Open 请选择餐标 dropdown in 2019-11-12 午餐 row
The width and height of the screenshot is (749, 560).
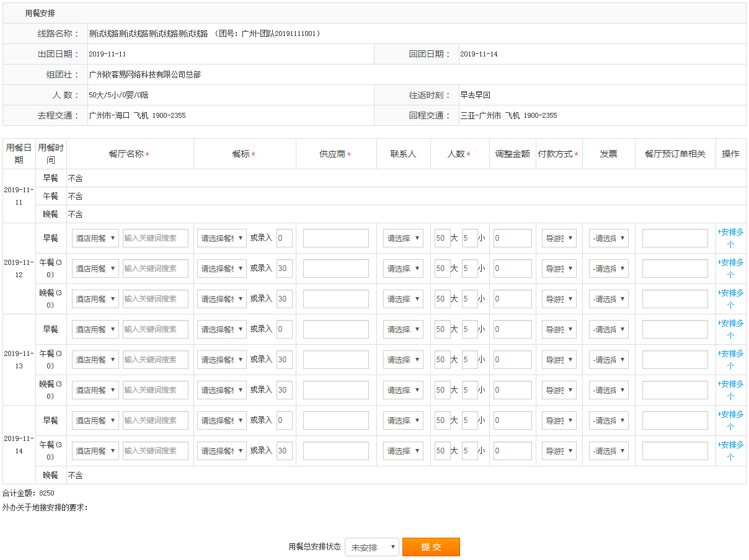click(222, 269)
